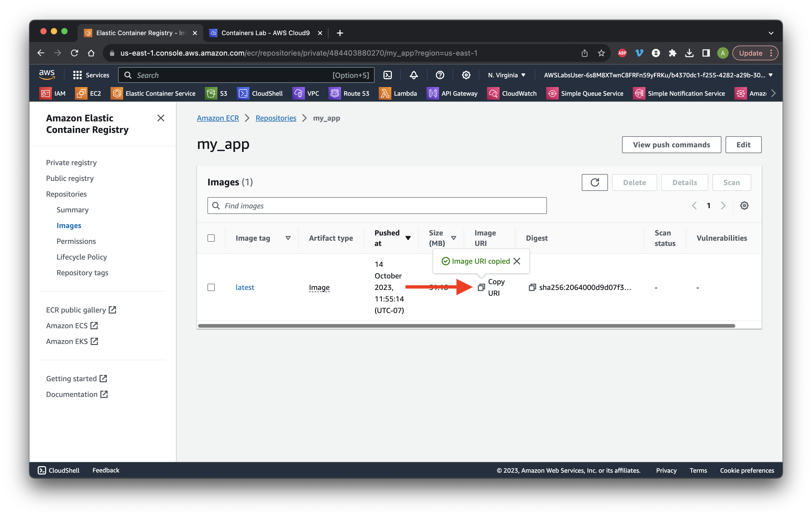The width and height of the screenshot is (812, 517).
Task: Follow the Amazon ECR breadcrumb link
Action: coord(218,118)
